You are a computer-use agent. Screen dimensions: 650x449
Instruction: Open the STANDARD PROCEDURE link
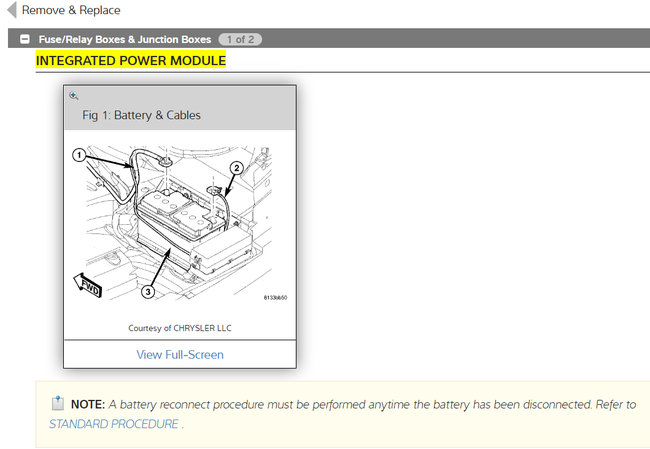[x=114, y=423]
